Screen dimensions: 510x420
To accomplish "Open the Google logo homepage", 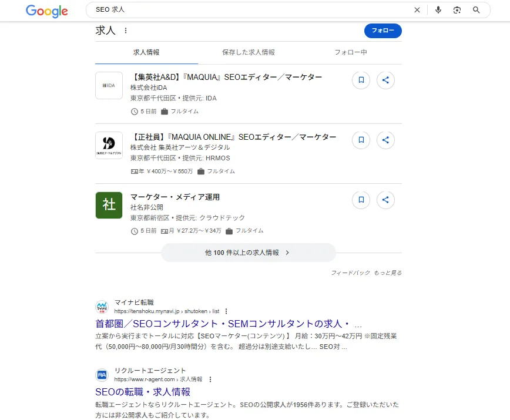I will [x=47, y=11].
